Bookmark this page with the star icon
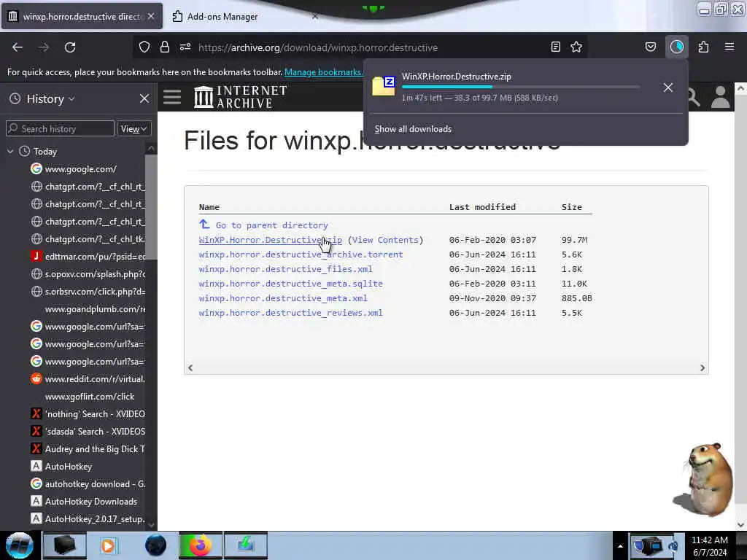Screen dimensions: 747x560 click(576, 47)
